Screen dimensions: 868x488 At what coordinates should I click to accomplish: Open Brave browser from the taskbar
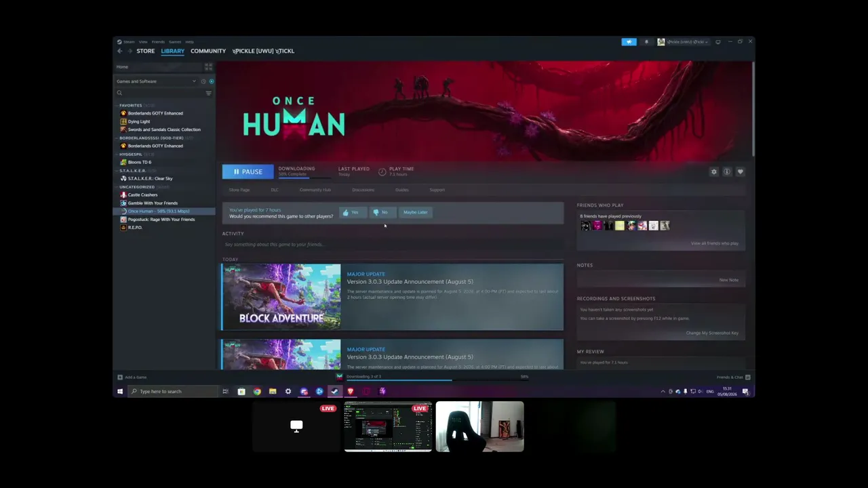click(x=351, y=391)
